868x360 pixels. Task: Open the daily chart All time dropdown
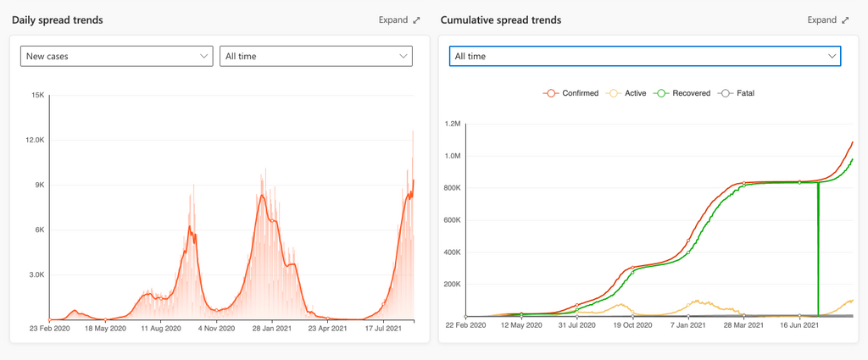(x=315, y=56)
